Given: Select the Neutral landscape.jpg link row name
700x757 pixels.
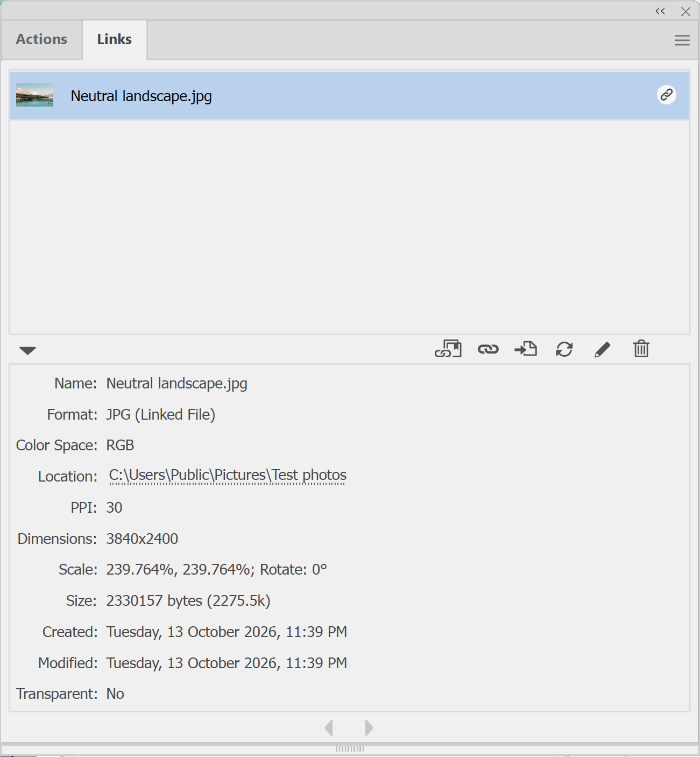Looking at the screenshot, I should coord(142,96).
